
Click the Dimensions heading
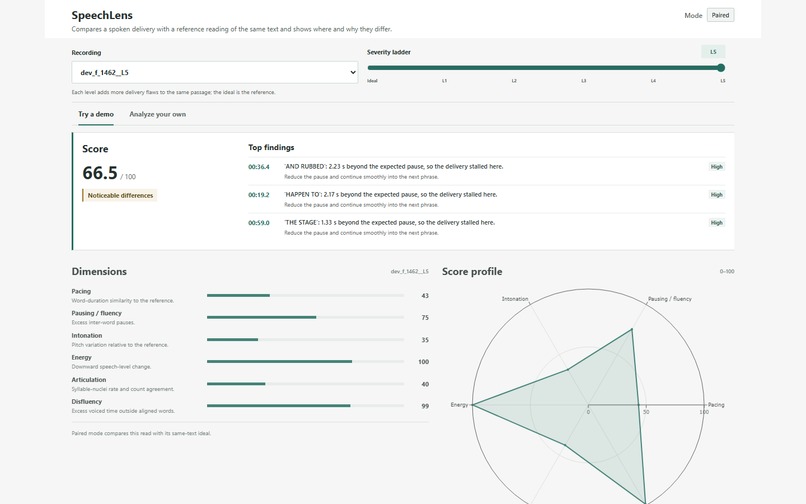coord(99,272)
